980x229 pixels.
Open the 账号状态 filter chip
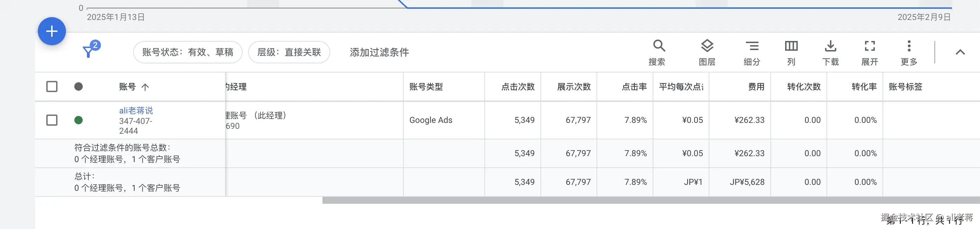188,52
